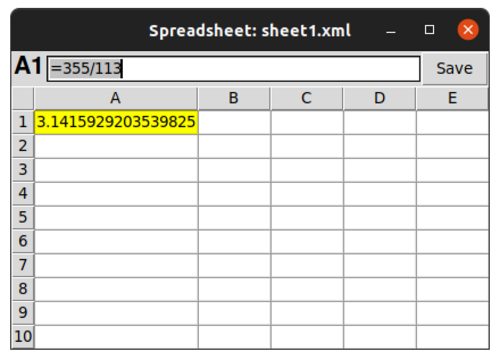This screenshot has height=360, width=500.
Task: Select column D header
Action: 380,98
